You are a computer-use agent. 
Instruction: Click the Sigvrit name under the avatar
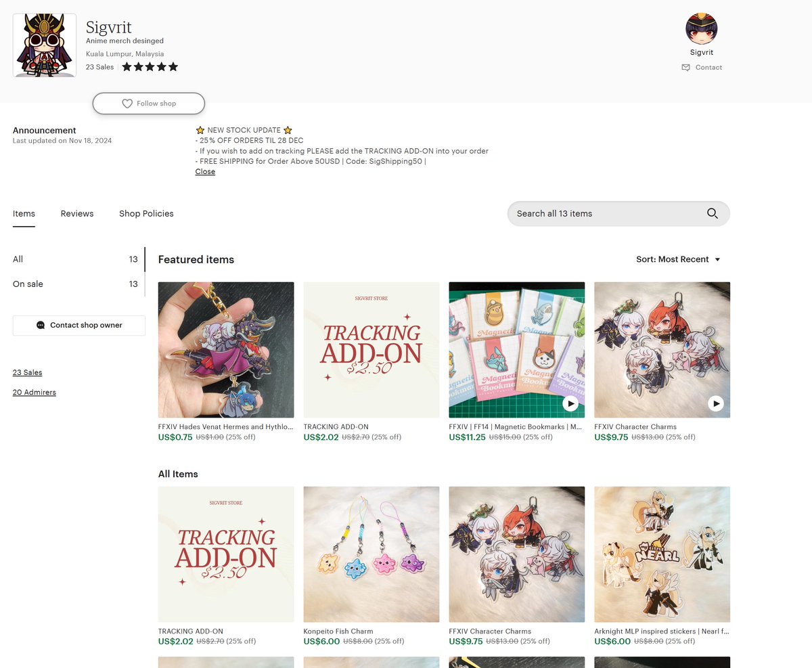(x=702, y=52)
